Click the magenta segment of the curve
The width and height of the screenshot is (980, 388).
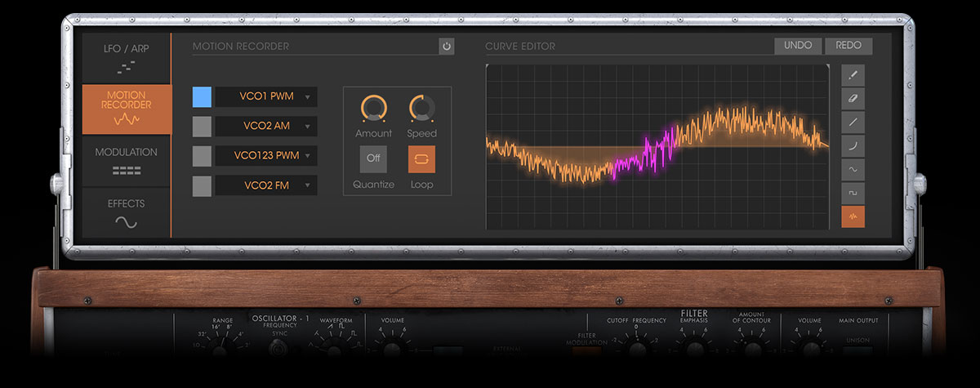[645, 151]
